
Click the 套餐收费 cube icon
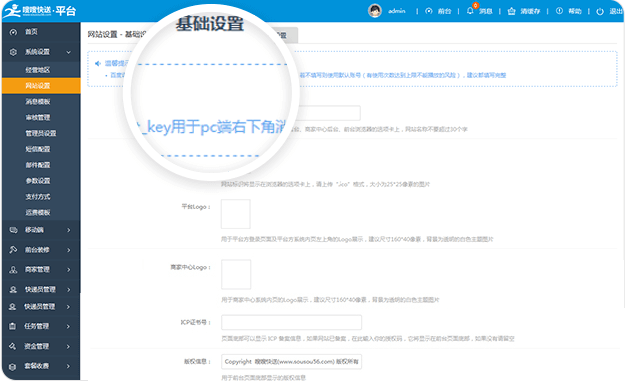coord(12,366)
